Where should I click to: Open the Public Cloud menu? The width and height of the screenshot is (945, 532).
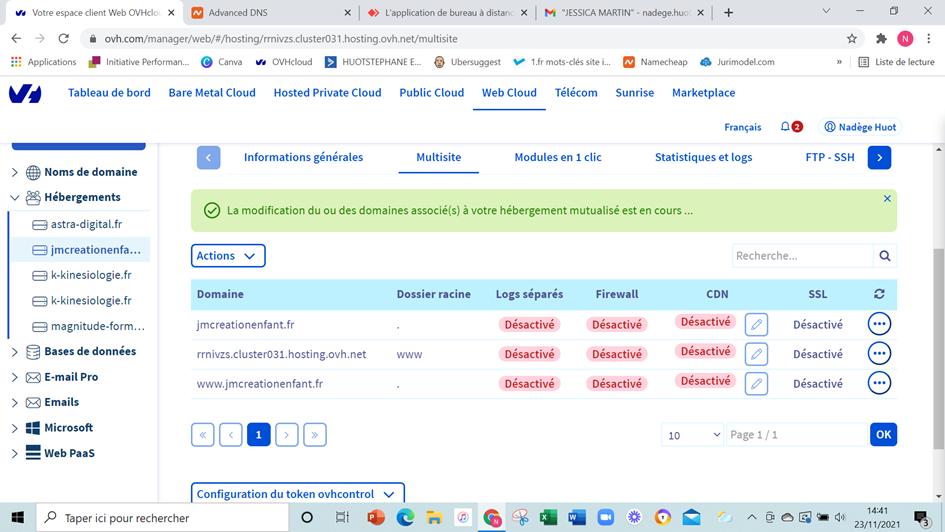[x=431, y=92]
